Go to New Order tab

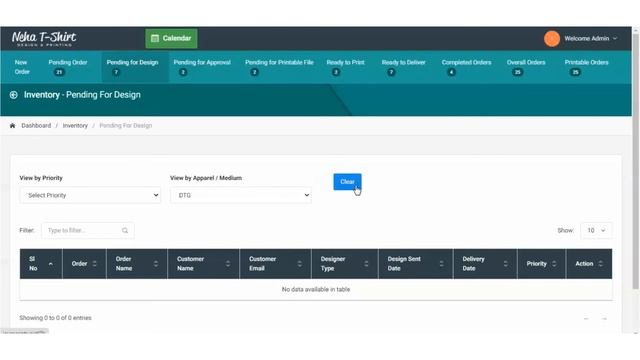pos(22,67)
